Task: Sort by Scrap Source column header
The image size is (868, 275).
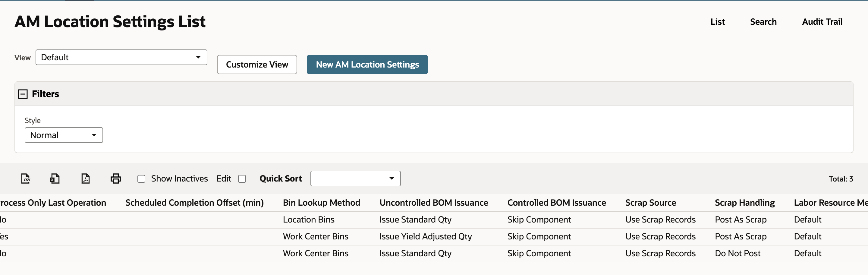Action: [651, 203]
